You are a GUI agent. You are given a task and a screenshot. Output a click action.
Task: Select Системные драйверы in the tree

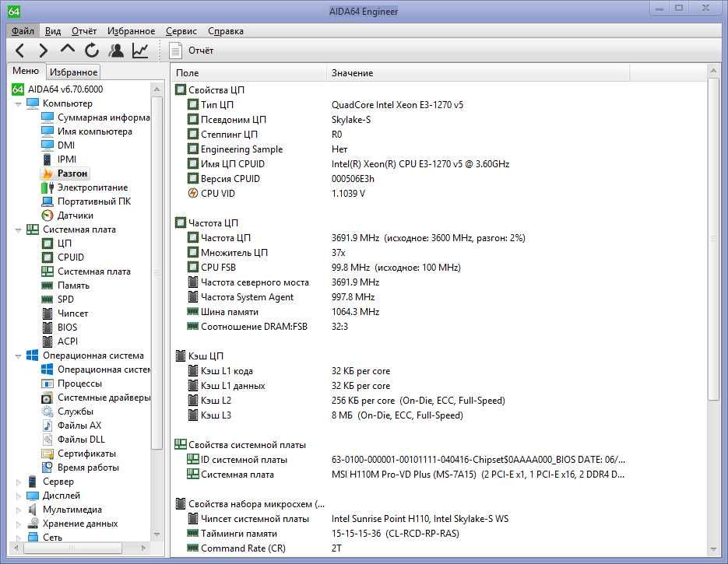[x=104, y=398]
